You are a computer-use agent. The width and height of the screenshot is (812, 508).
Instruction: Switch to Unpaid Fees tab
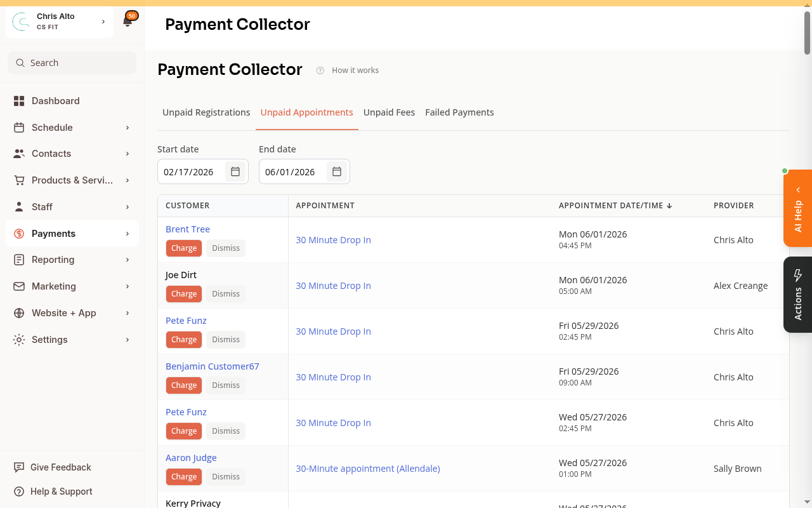tap(389, 112)
